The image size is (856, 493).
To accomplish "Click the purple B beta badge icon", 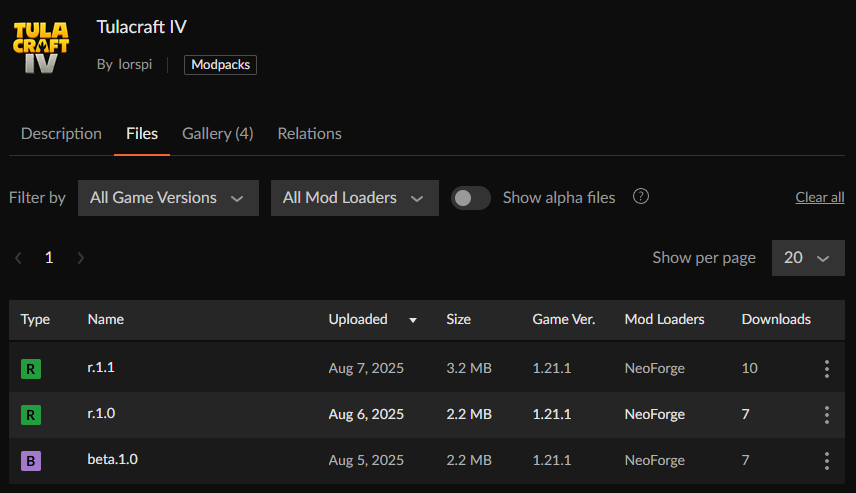I will tap(31, 461).
